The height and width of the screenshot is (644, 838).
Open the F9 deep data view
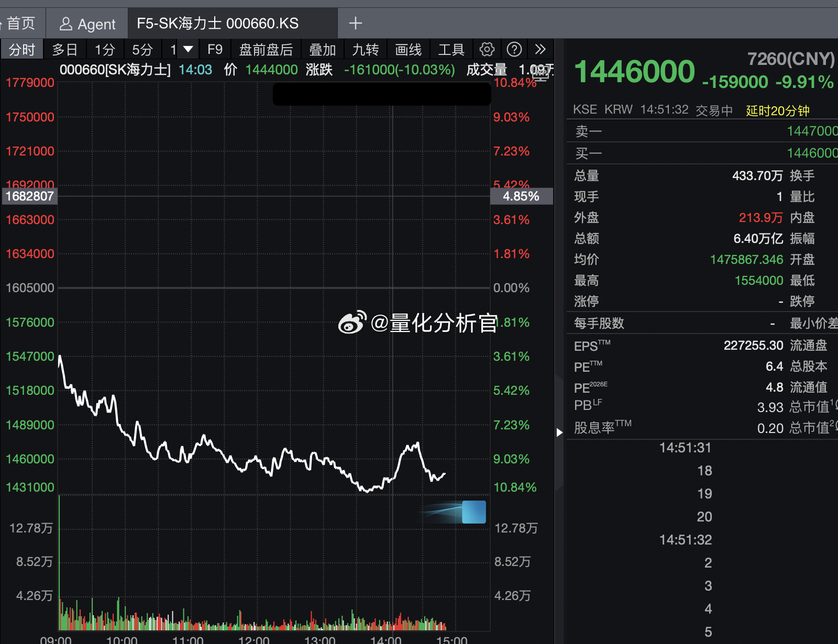[215, 49]
